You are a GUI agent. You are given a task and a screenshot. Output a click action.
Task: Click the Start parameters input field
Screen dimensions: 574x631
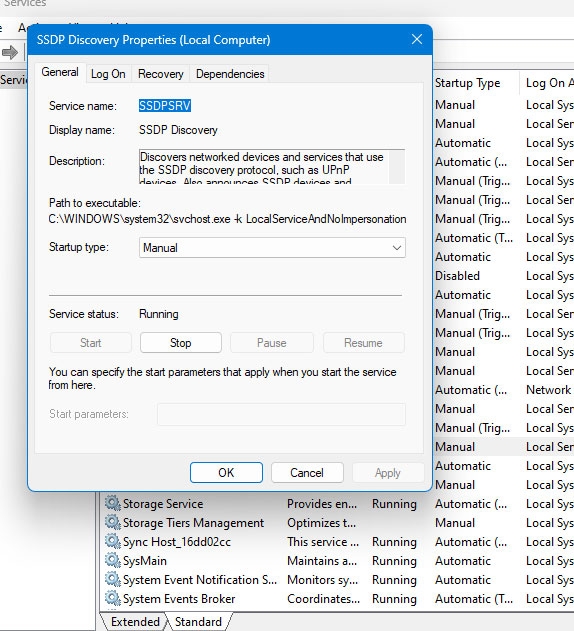281,414
